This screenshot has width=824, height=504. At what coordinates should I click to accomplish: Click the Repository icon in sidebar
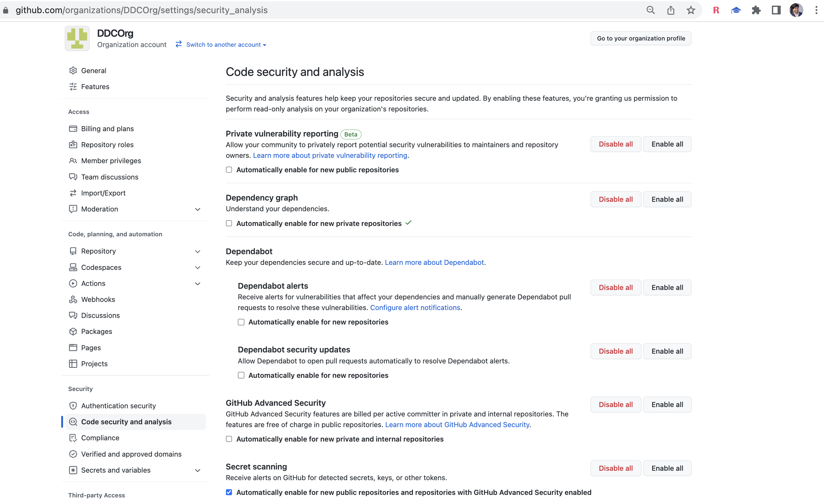pos(73,251)
